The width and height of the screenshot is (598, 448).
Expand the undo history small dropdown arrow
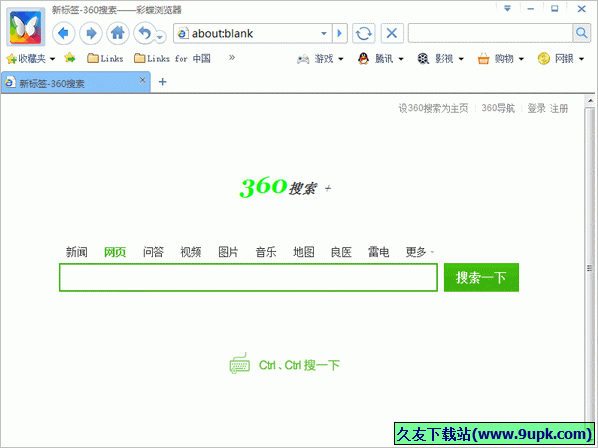point(160,37)
